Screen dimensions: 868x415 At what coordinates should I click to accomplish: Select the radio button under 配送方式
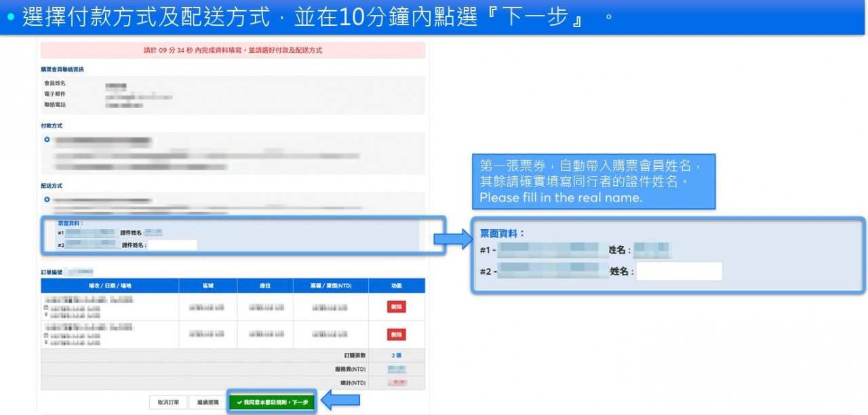click(x=47, y=200)
